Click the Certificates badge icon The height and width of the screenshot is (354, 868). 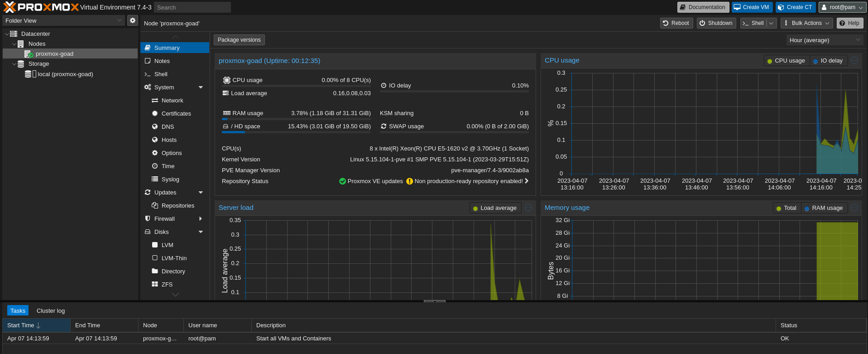[155, 113]
